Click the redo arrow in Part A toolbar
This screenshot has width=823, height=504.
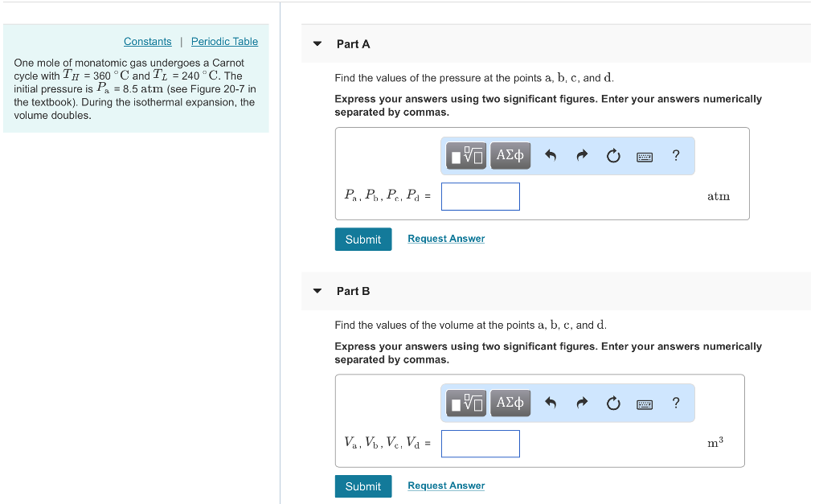pos(581,155)
